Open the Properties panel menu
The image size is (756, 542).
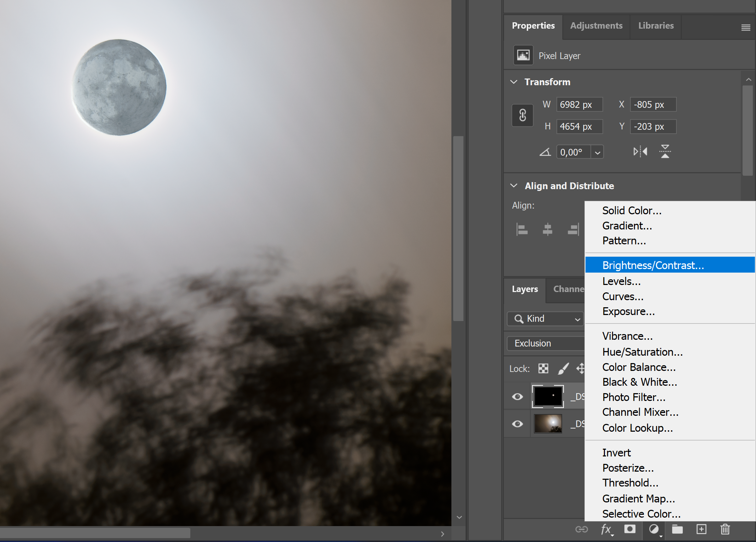click(746, 27)
